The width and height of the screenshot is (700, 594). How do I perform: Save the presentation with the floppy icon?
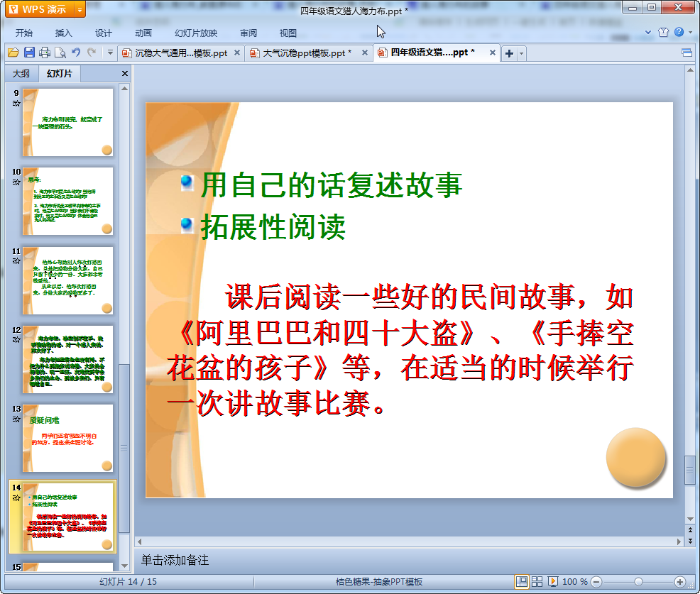point(29,53)
